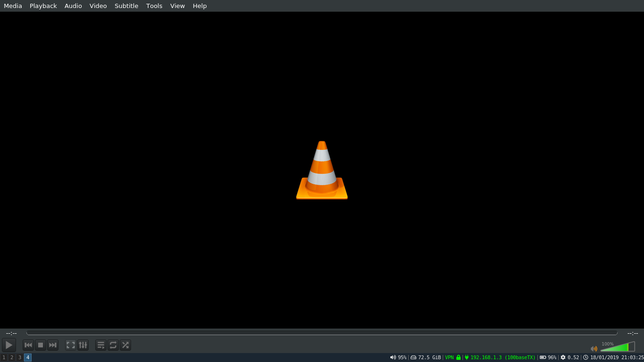This screenshot has height=362, width=644.
Task: Click the VPN lock status
Action: [453, 358]
